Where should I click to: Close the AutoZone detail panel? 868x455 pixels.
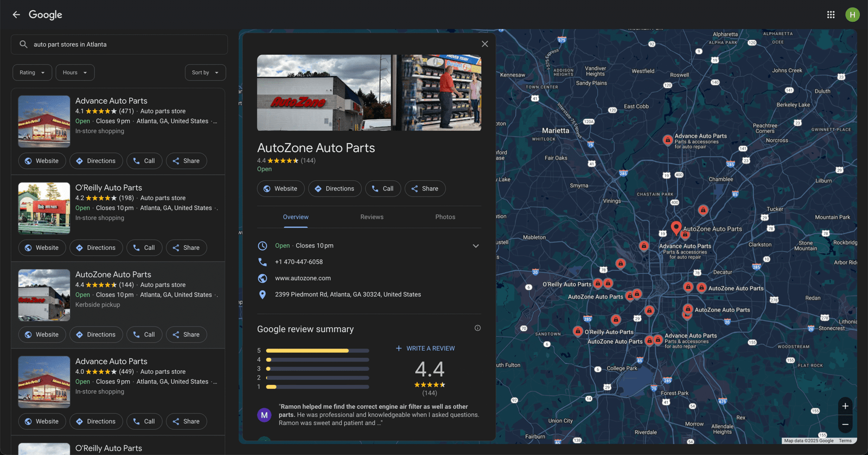(x=485, y=44)
